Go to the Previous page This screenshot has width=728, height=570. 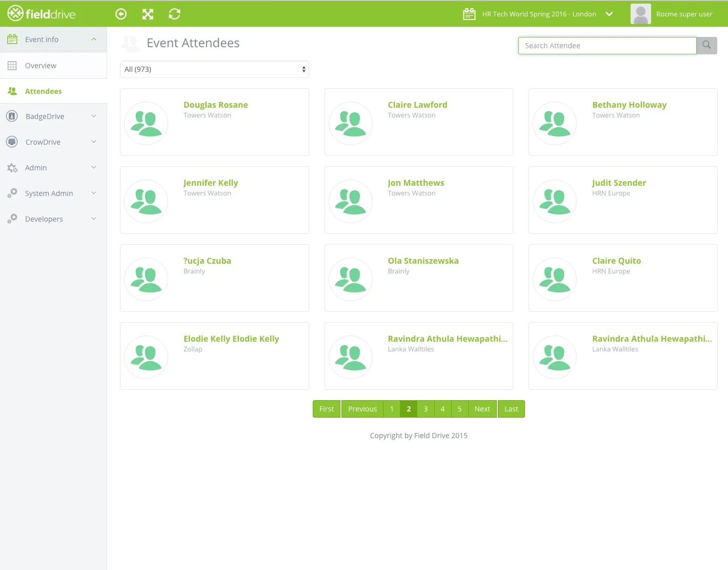coord(362,409)
